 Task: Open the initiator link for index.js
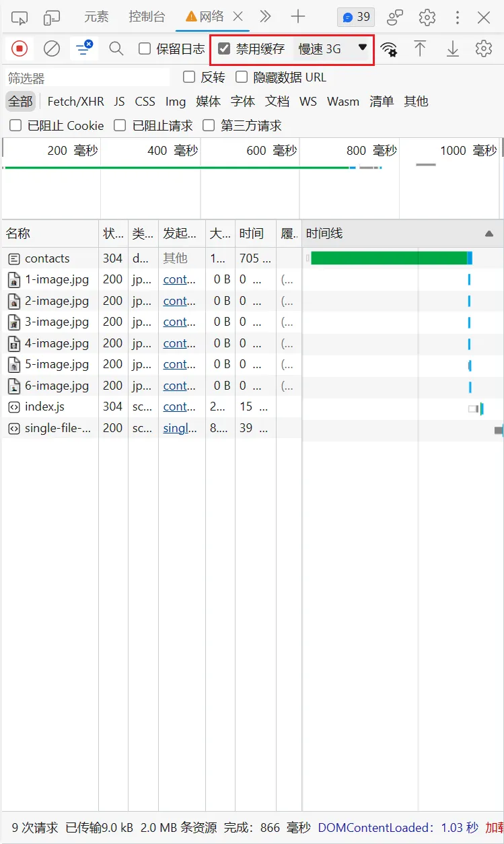(179, 407)
